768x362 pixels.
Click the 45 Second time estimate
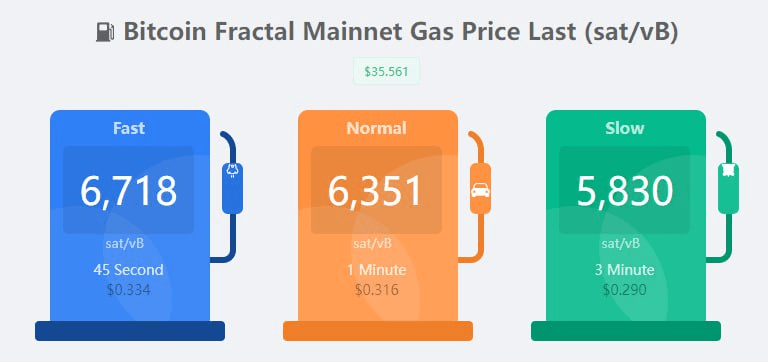(x=128, y=270)
